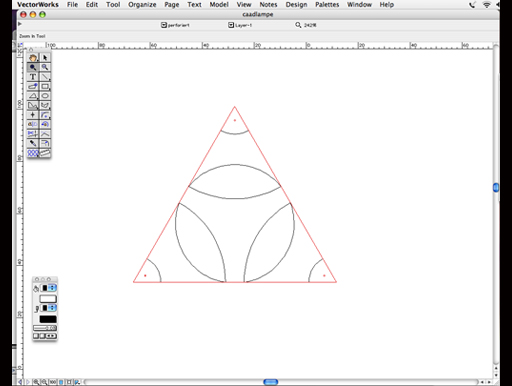Open the Edit menu
The image size is (512, 386).
point(92,5)
